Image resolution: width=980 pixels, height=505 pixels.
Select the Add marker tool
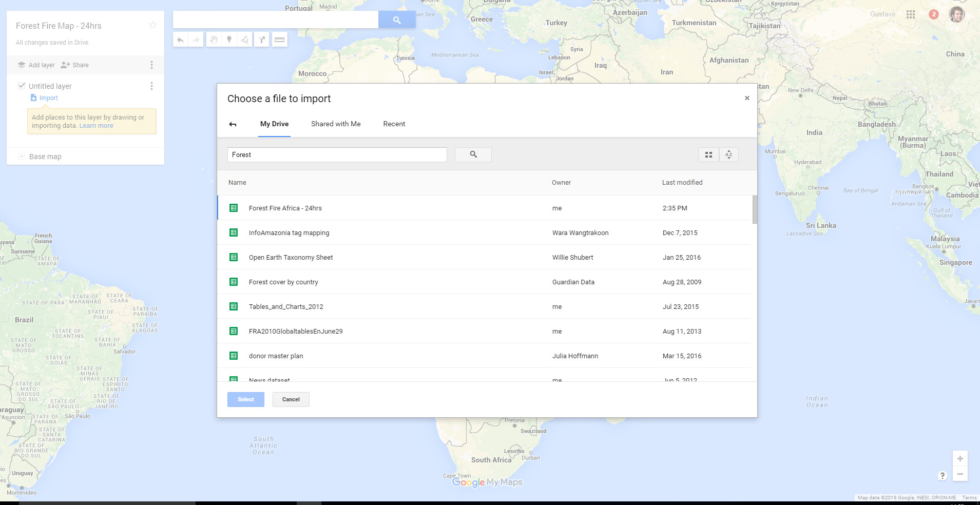tap(228, 40)
